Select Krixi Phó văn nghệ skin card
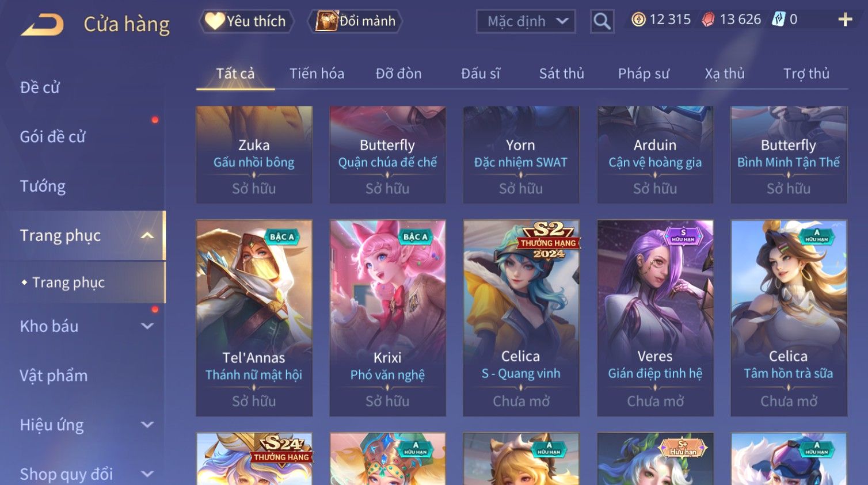 (x=387, y=318)
